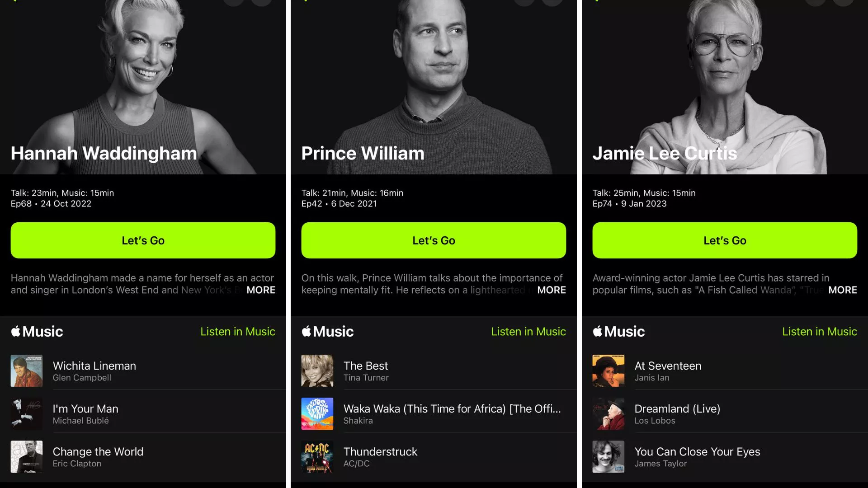Viewport: 868px width, 488px height.
Task: Tap the Tina Turner album cover
Action: [x=317, y=371]
